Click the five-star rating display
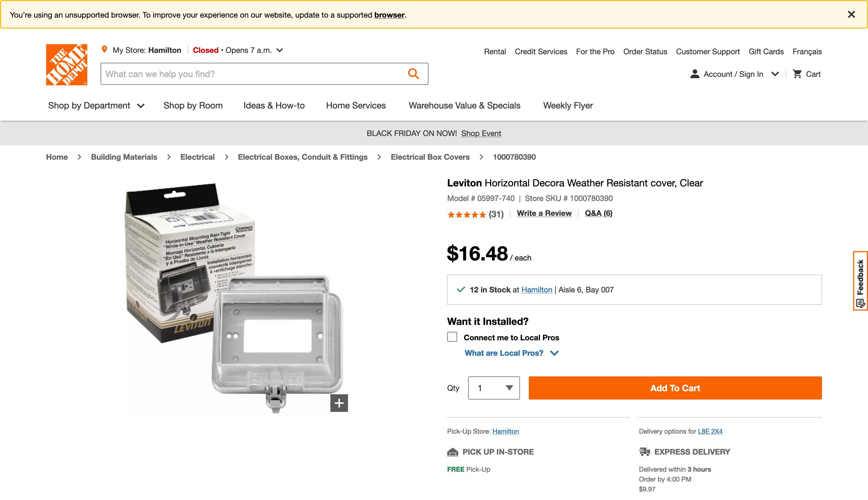Viewport: 868px width, 500px height. (x=467, y=214)
